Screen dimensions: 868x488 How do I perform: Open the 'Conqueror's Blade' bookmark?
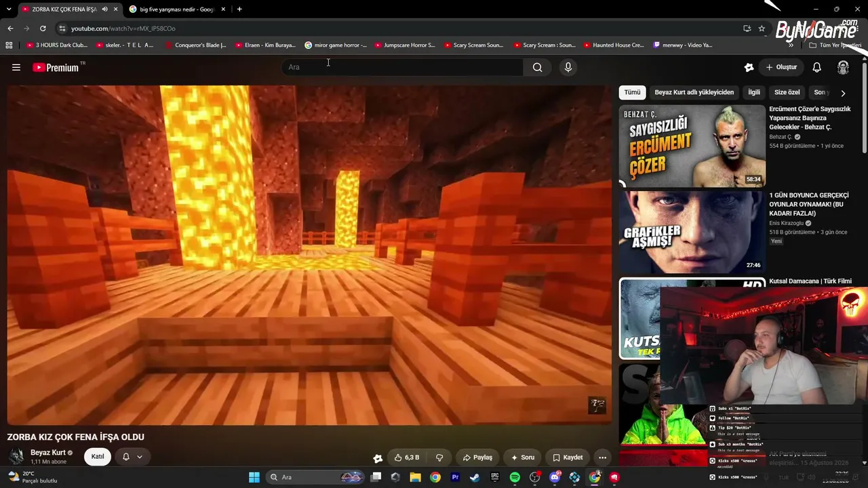[196, 45]
